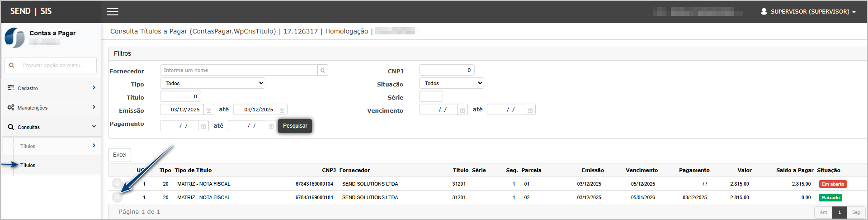
Task: Click the Título number field
Action: (x=180, y=96)
